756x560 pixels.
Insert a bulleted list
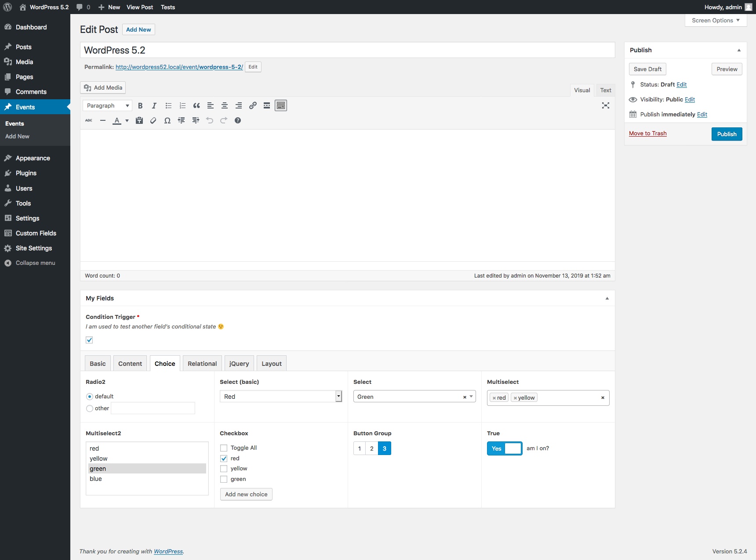168,105
